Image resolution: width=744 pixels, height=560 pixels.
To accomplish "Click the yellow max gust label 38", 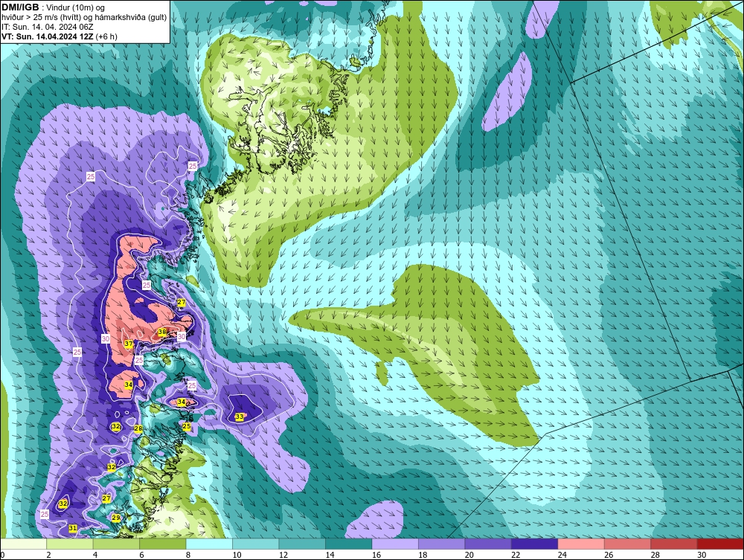I will click(162, 332).
